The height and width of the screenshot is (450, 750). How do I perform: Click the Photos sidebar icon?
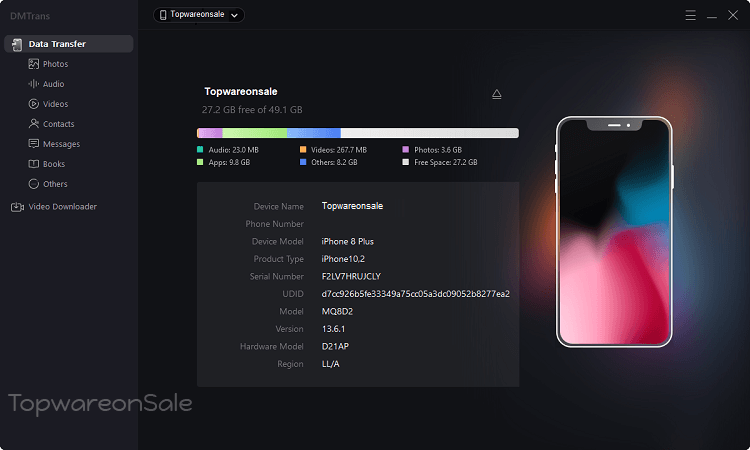(x=33, y=64)
